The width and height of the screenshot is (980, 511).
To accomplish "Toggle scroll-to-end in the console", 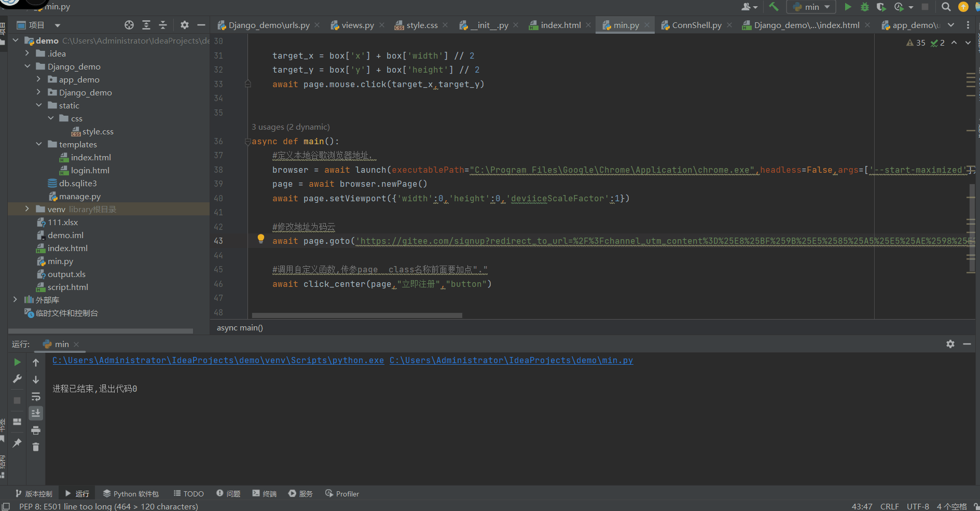I will click(36, 413).
